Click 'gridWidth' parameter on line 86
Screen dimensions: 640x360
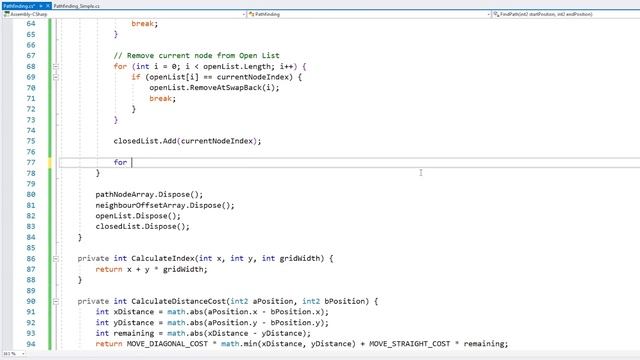[x=300, y=258]
